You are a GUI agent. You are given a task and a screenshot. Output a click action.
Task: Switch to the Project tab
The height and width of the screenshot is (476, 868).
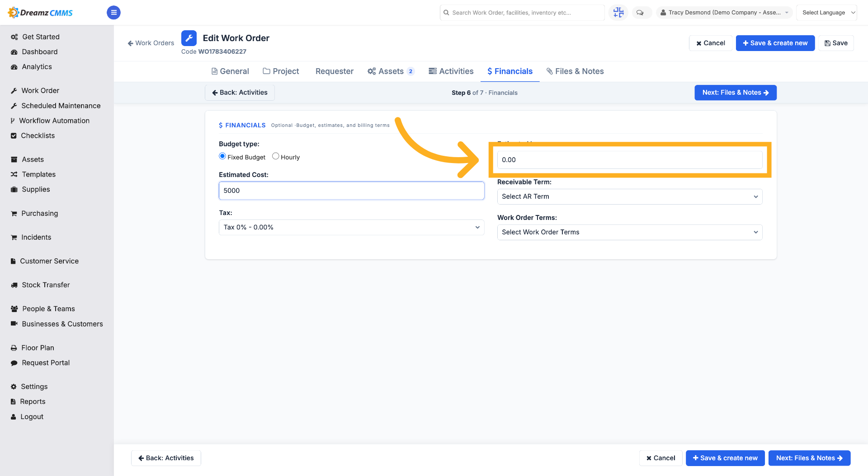pos(281,71)
